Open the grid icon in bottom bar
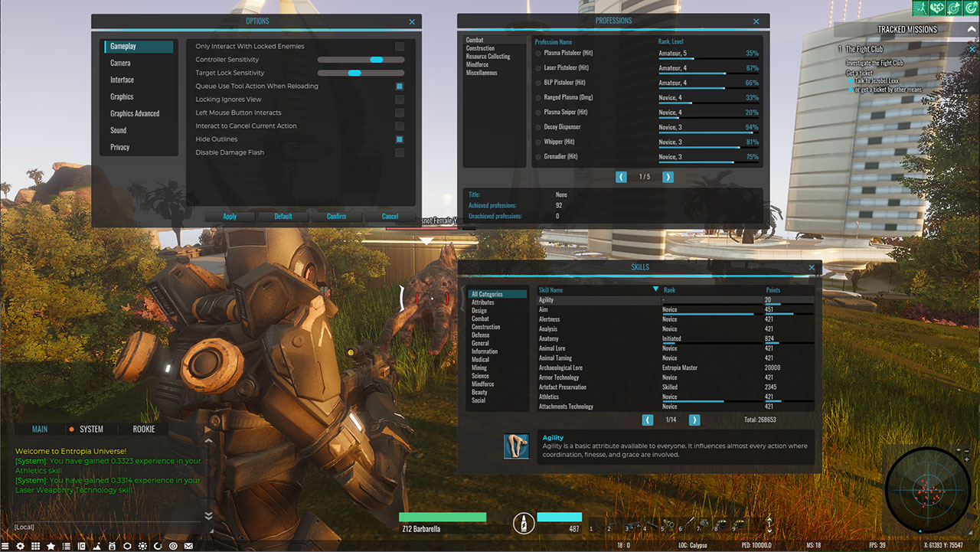This screenshot has height=552, width=980. click(35, 546)
